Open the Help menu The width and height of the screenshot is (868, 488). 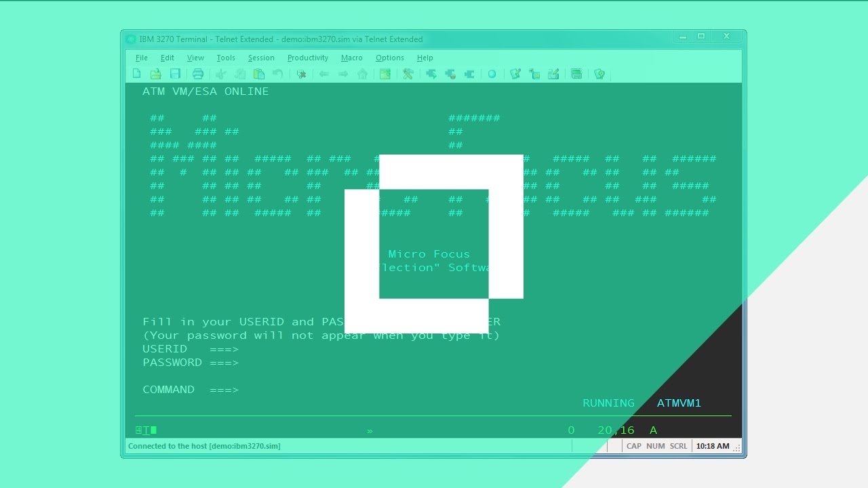[x=425, y=58]
